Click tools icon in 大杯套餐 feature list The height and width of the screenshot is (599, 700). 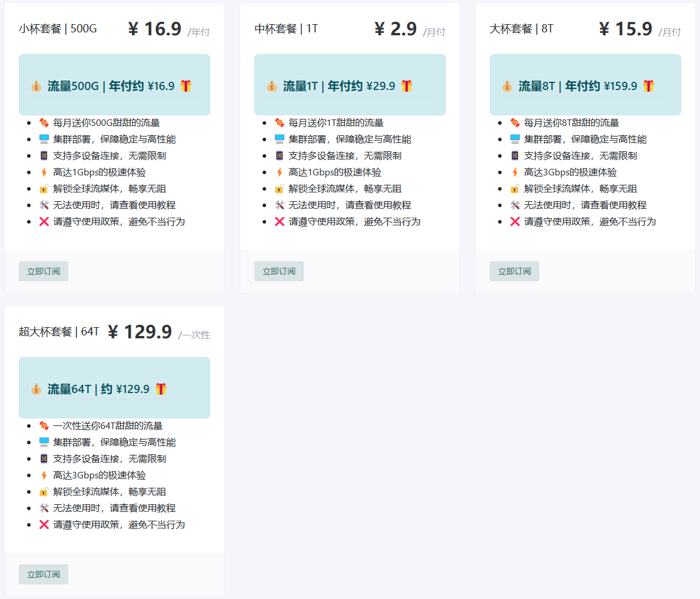pyautogui.click(x=515, y=205)
